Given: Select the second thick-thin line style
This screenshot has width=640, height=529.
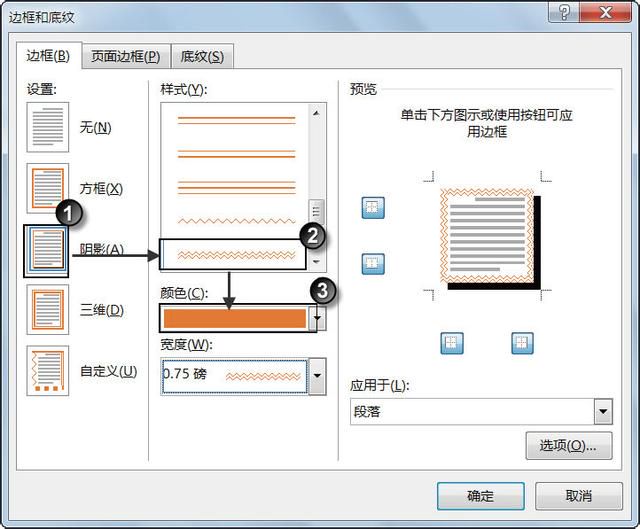Looking at the screenshot, I should [236, 154].
